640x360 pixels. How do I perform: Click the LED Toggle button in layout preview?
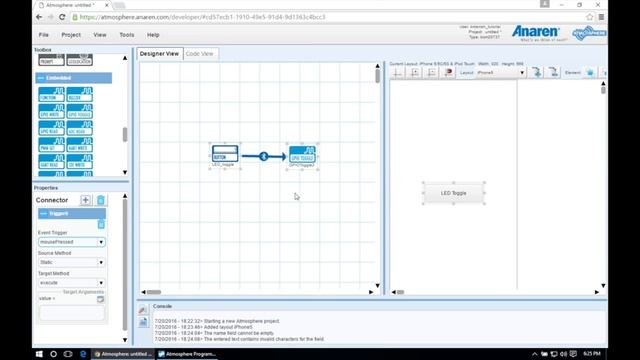tap(453, 193)
